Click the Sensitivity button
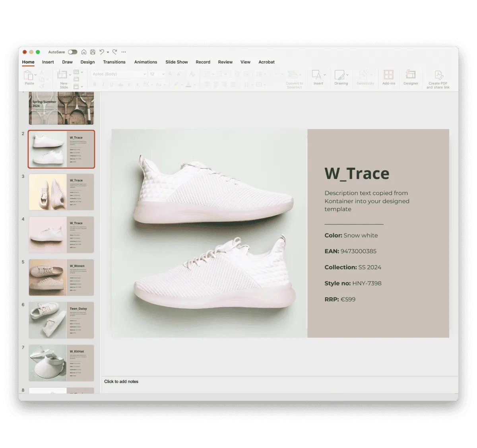This screenshot has height=448, width=477. pyautogui.click(x=365, y=78)
